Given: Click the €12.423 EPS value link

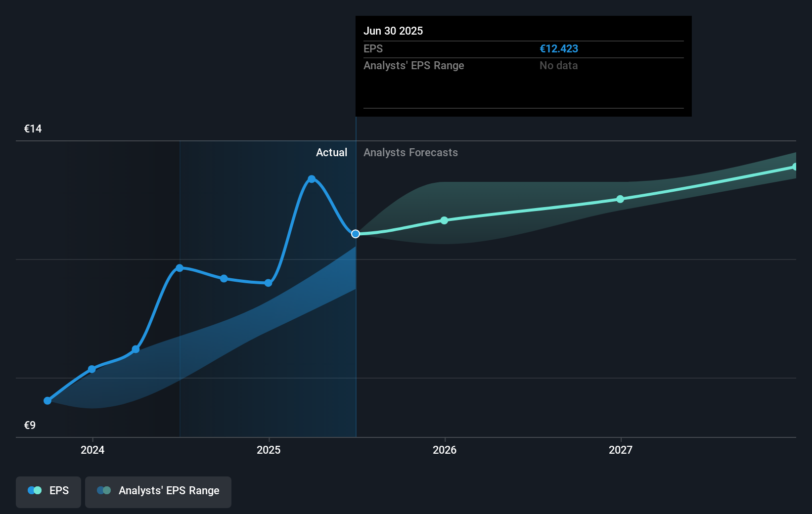Looking at the screenshot, I should click(x=559, y=49).
